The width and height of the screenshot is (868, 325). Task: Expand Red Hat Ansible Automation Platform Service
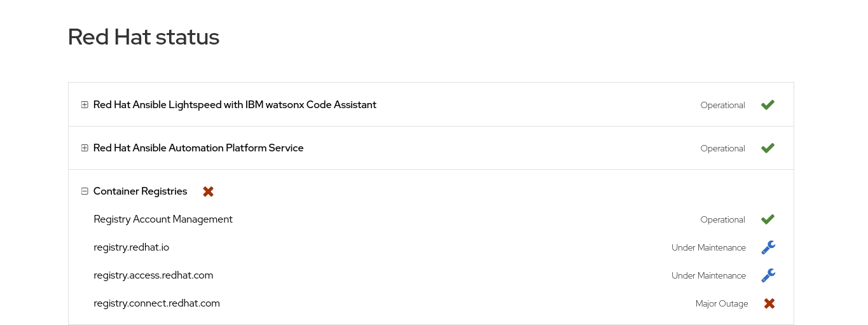click(x=85, y=148)
